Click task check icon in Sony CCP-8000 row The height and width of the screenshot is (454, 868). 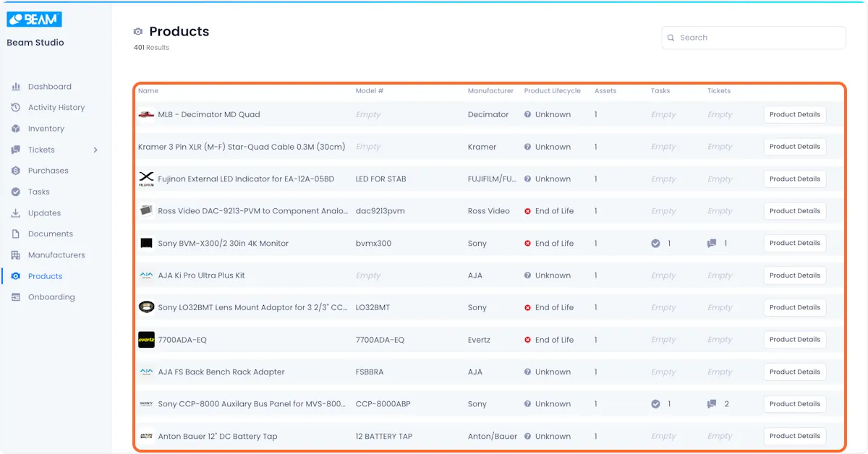tap(655, 404)
